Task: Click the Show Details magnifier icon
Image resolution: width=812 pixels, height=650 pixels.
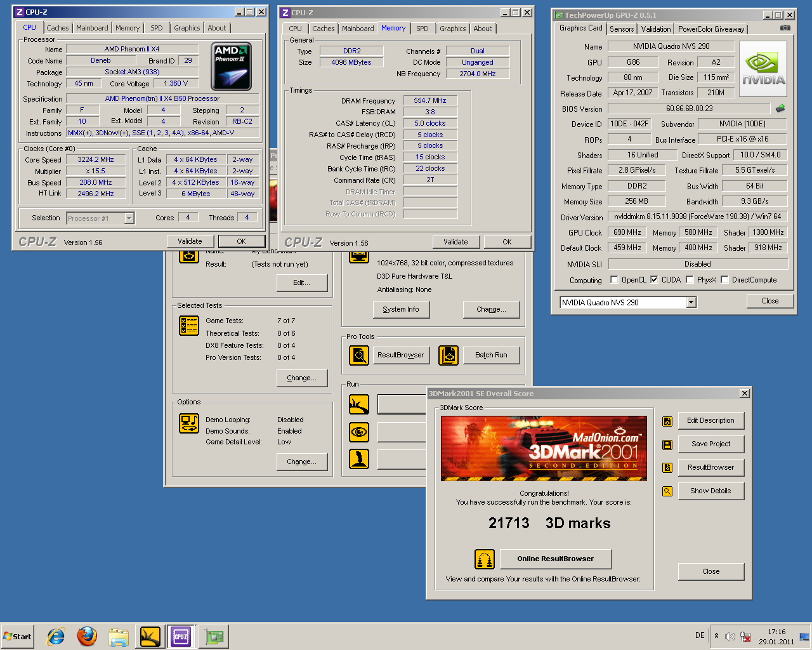Action: tap(667, 491)
